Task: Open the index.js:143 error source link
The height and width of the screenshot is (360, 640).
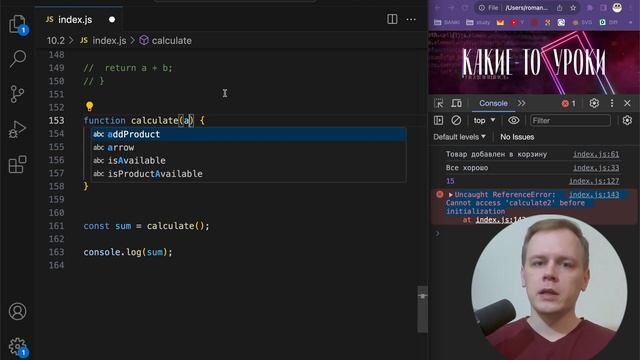Action: coord(594,195)
